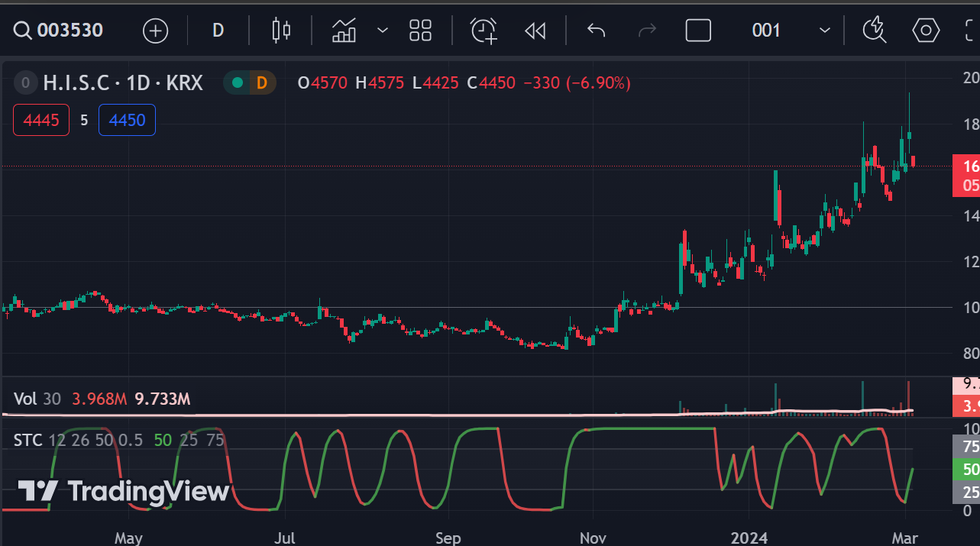
Task: Open the Indicators dialog
Action: click(x=344, y=31)
